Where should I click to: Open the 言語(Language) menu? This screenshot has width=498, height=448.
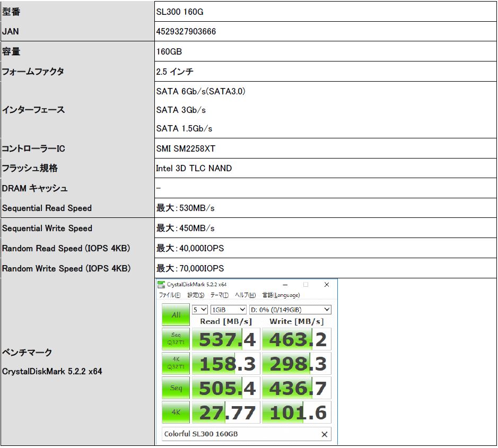click(281, 295)
